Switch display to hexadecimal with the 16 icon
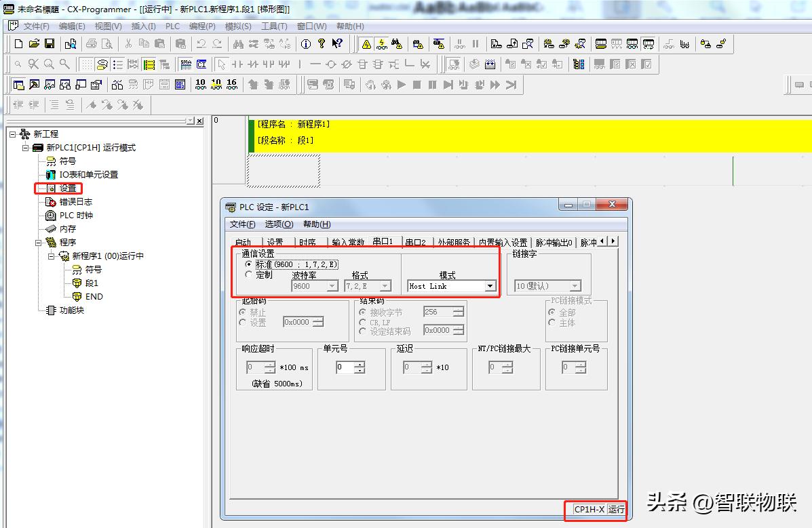 231,84
